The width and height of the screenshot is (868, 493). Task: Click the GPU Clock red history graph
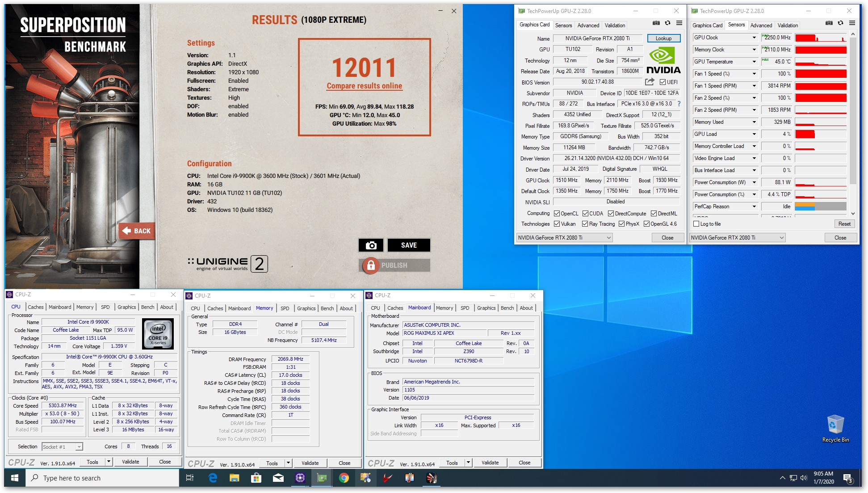(821, 38)
